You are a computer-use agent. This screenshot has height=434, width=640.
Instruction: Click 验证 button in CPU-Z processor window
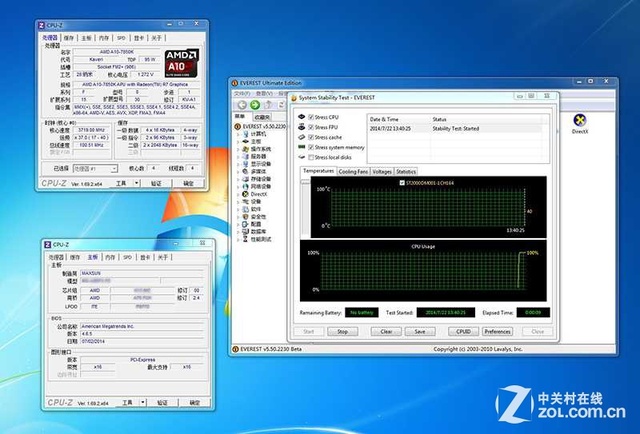tap(156, 183)
